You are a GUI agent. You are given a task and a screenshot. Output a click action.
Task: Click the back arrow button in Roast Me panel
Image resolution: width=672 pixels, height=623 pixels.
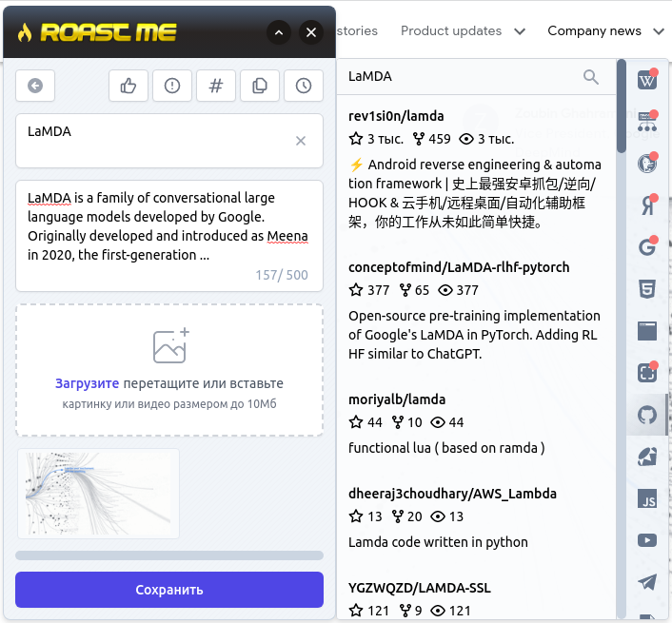35,86
